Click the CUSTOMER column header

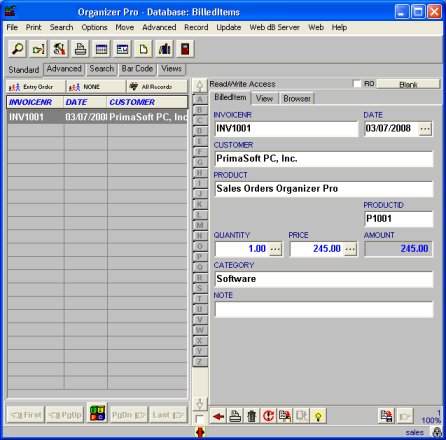(x=147, y=102)
